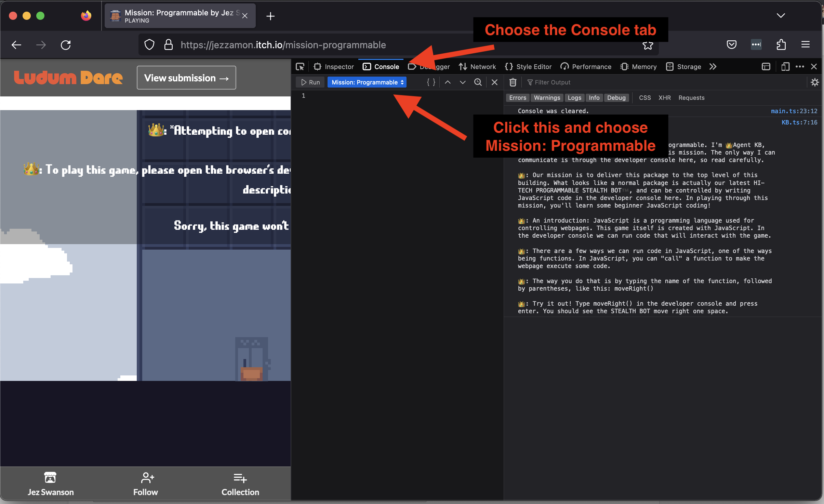
Task: Click the brown package in the game
Action: point(252,373)
